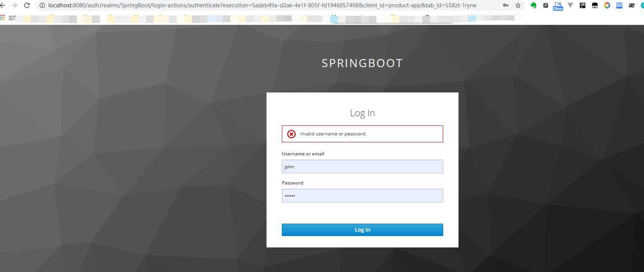Submit the blue Log In button

point(362,230)
